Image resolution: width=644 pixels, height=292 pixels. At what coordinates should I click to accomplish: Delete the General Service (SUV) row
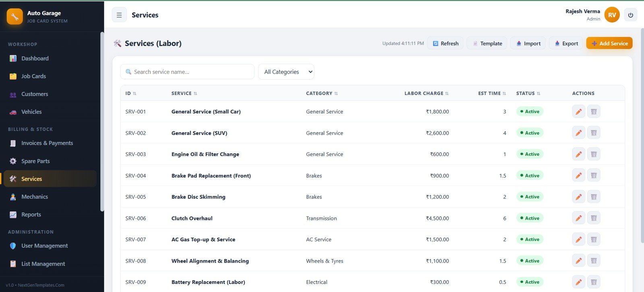pyautogui.click(x=594, y=133)
